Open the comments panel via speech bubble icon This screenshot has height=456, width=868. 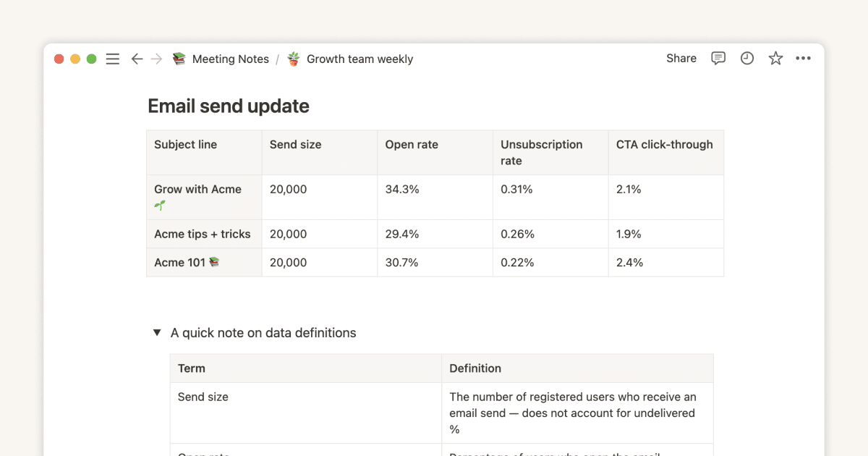tap(718, 58)
